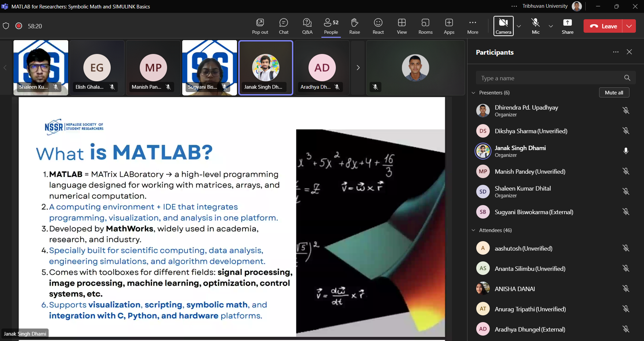Share your screen content
Image resolution: width=644 pixels, height=341 pixels.
pos(567,26)
